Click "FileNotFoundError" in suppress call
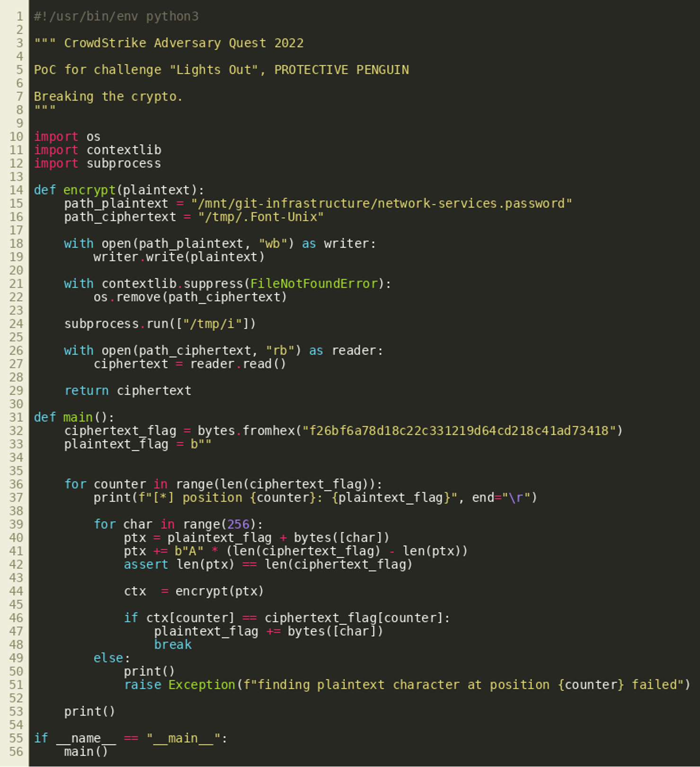The width and height of the screenshot is (700, 767). 314,284
